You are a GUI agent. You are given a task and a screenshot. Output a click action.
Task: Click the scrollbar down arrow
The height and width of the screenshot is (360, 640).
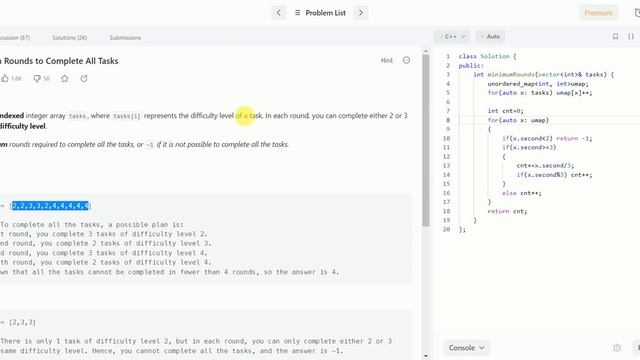(x=426, y=356)
